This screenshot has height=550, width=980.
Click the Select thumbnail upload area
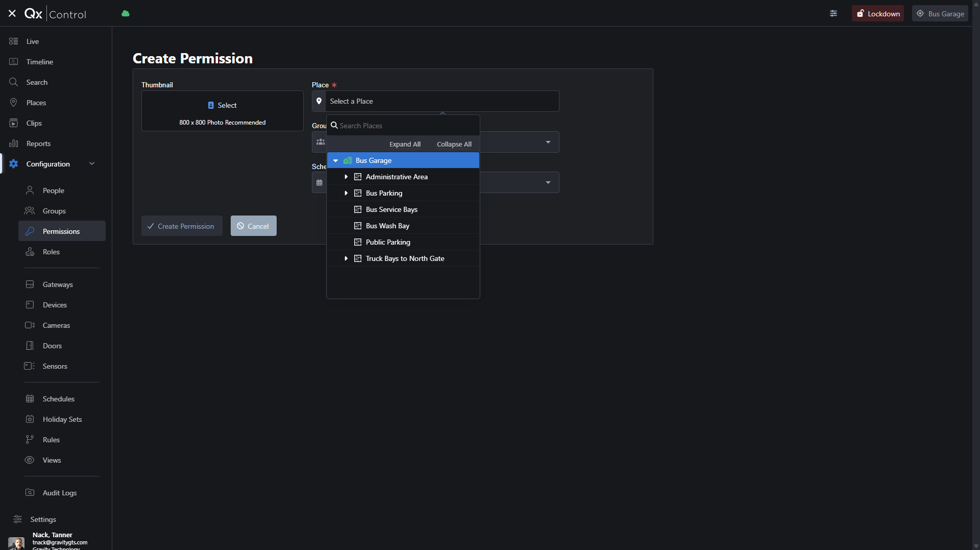tap(223, 111)
